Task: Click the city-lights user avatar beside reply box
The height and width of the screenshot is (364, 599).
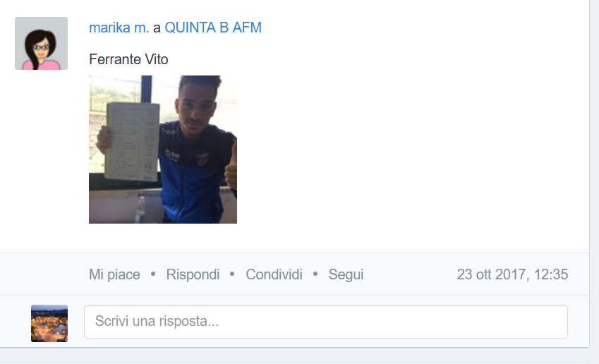Action: (49, 323)
